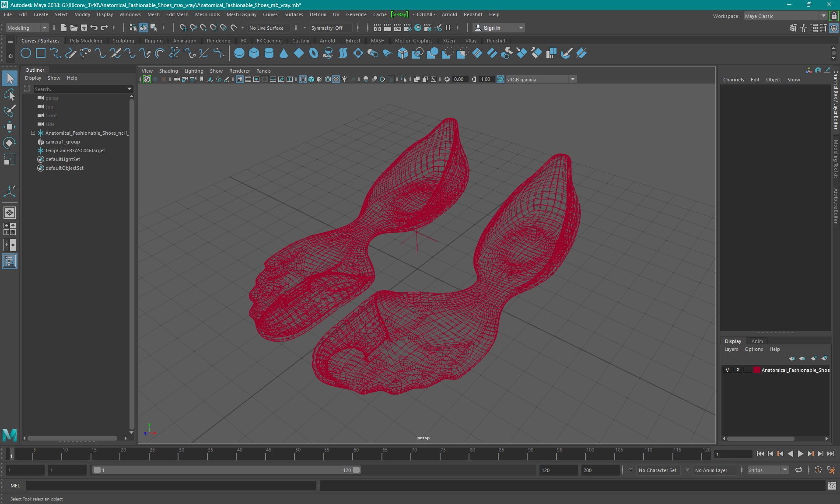Click the Undo icon
Viewport: 840px width, 504px height.
point(94,28)
